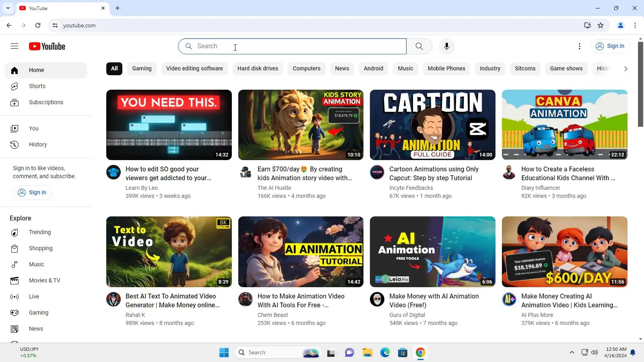The width and height of the screenshot is (644, 362).
Task: Open Incyte Feedbacks channel avatar
Action: [x=377, y=172]
